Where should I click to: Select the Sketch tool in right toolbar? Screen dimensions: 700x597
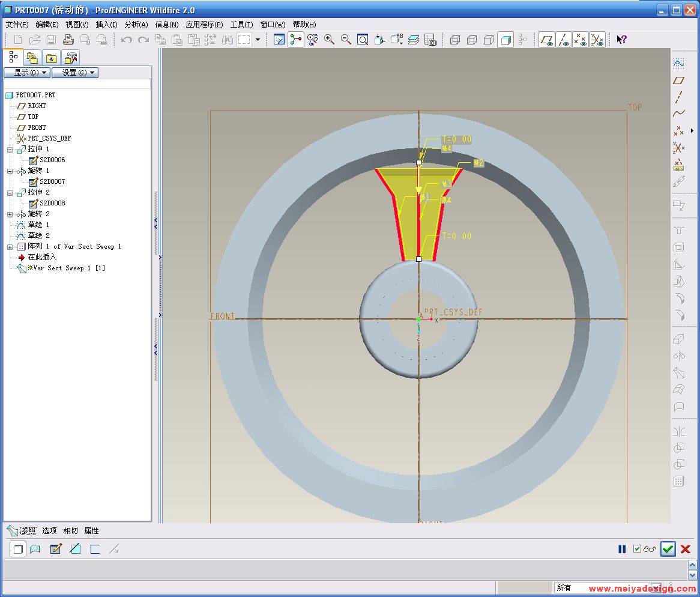pyautogui.click(x=678, y=63)
